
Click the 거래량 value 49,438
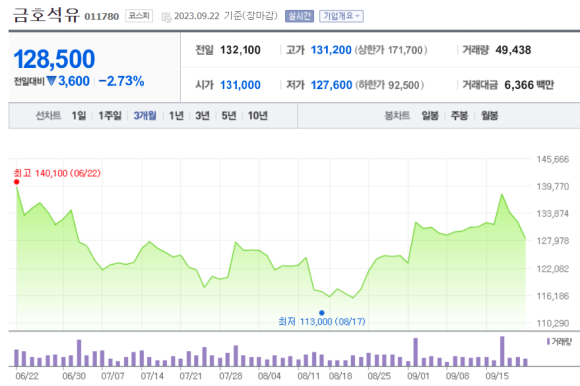pos(513,50)
